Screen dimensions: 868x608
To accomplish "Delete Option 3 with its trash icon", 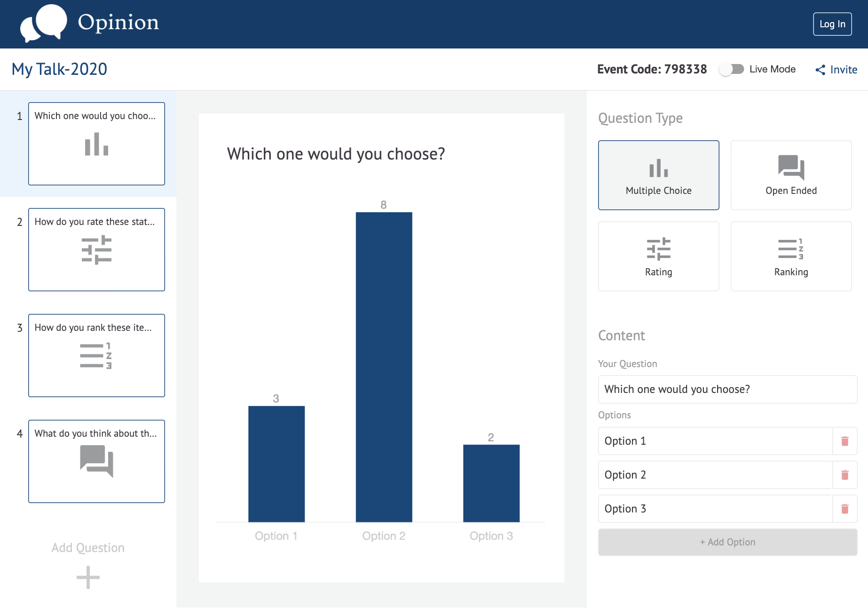I will 844,509.
